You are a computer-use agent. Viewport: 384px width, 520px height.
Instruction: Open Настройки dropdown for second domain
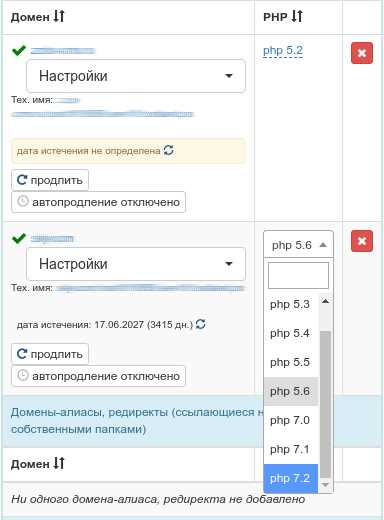click(x=136, y=264)
